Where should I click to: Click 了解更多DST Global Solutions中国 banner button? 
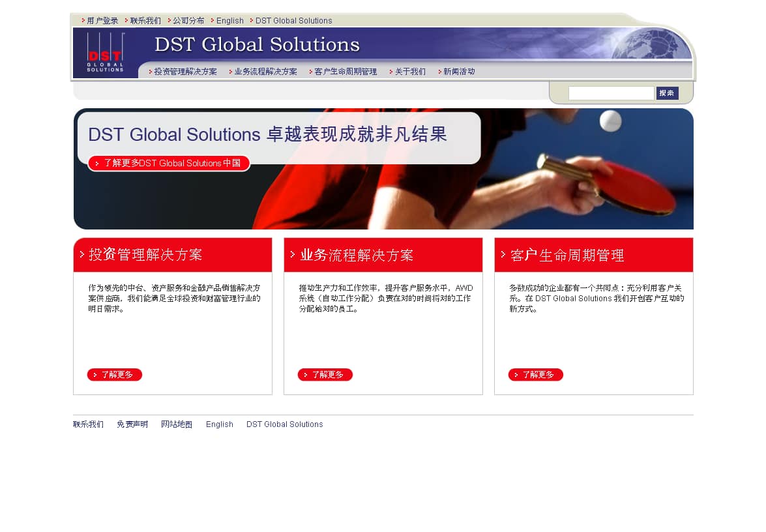coord(169,163)
